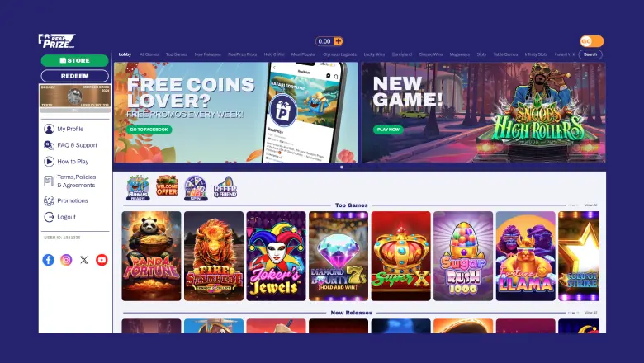Select the first carousel indicator dot

click(342, 167)
